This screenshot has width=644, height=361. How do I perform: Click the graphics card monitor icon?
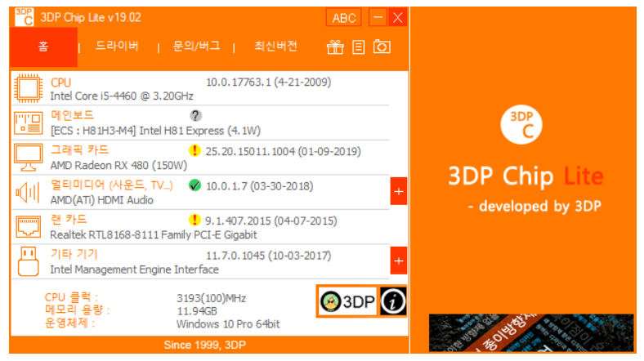coord(28,157)
